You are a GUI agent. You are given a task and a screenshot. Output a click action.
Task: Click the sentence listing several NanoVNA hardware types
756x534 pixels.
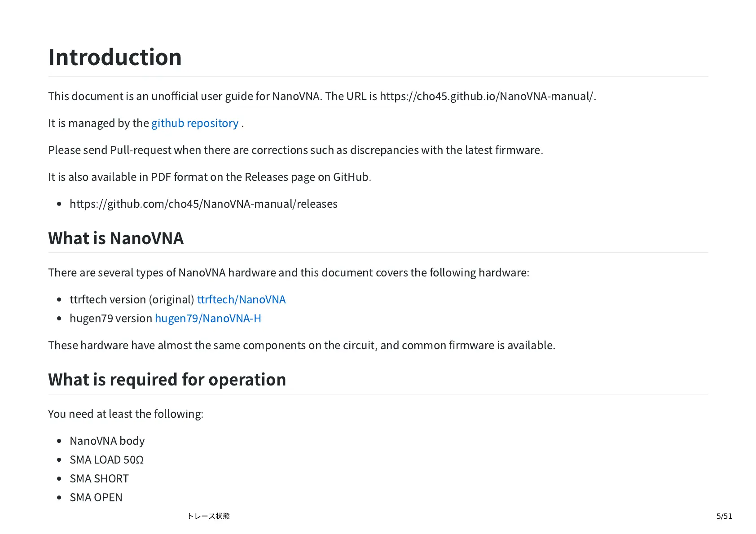(289, 273)
